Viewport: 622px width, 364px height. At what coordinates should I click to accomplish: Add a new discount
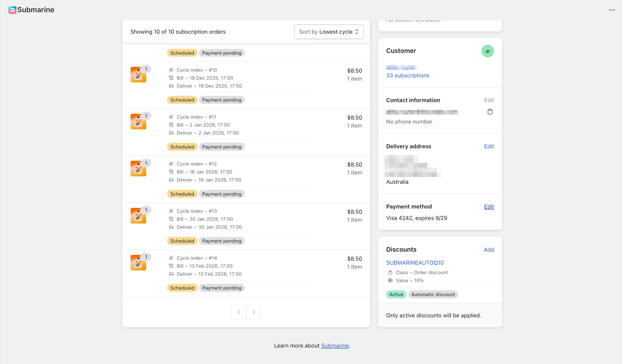click(489, 250)
